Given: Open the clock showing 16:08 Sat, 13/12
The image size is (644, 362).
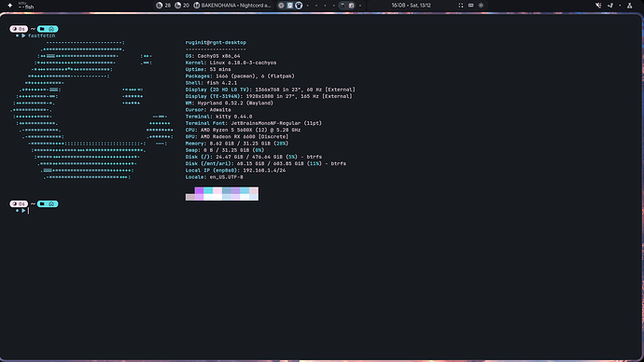Looking at the screenshot, I should (x=411, y=6).
